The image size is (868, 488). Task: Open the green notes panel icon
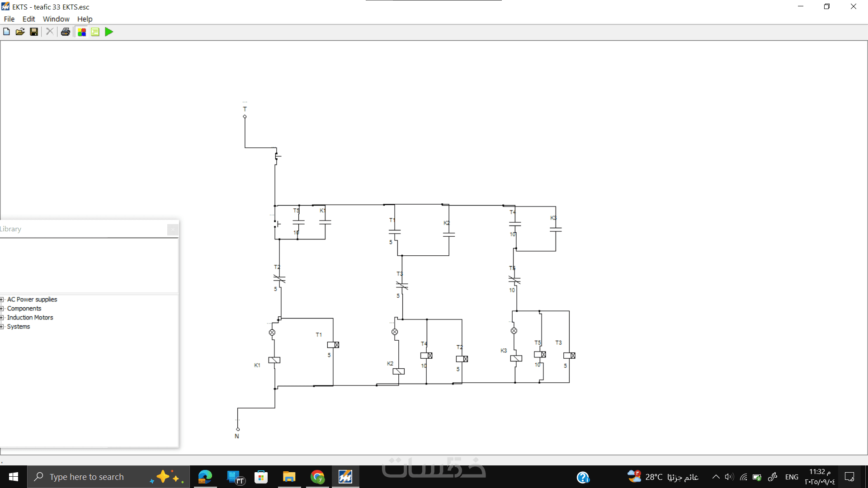[95, 32]
